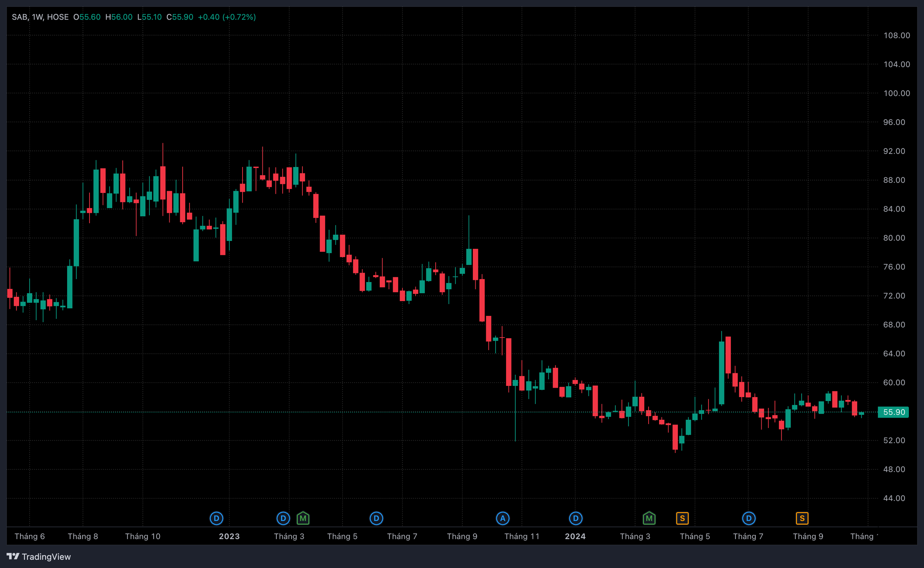Screen dimensions: 924x568
Task: Click the 104.00 price axis label
Action: pos(897,64)
